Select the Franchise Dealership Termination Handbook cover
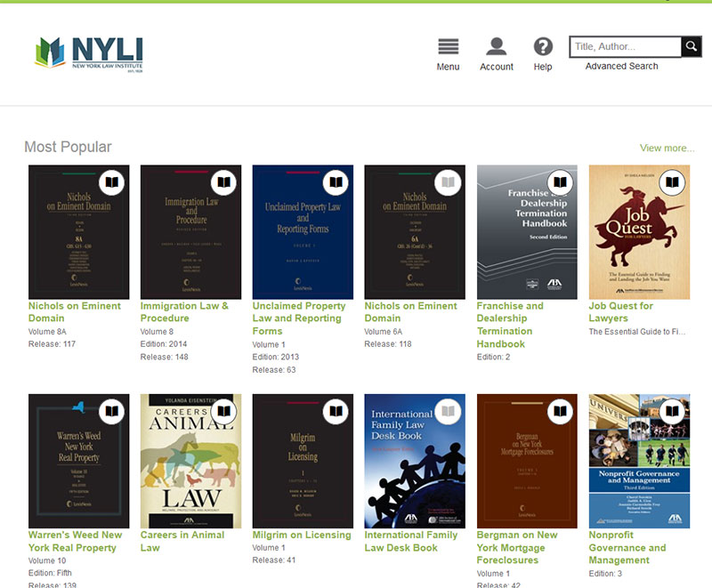712x588 pixels. coord(527,232)
